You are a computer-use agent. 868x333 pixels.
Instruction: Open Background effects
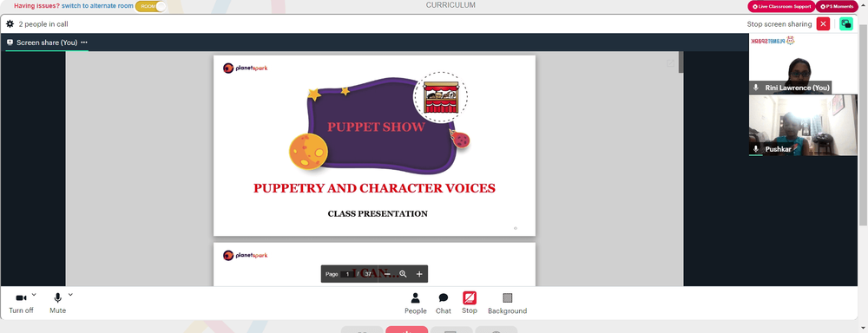click(507, 304)
